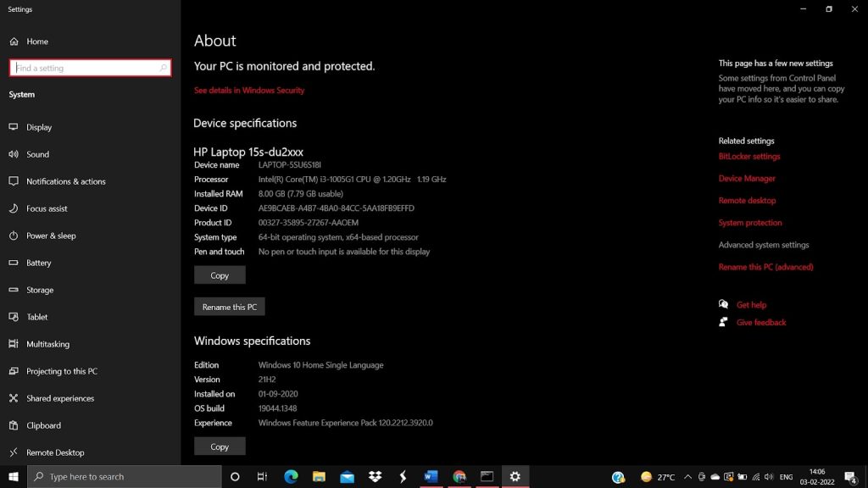This screenshot has width=868, height=488.
Task: Open Advanced system settings
Action: tap(764, 245)
